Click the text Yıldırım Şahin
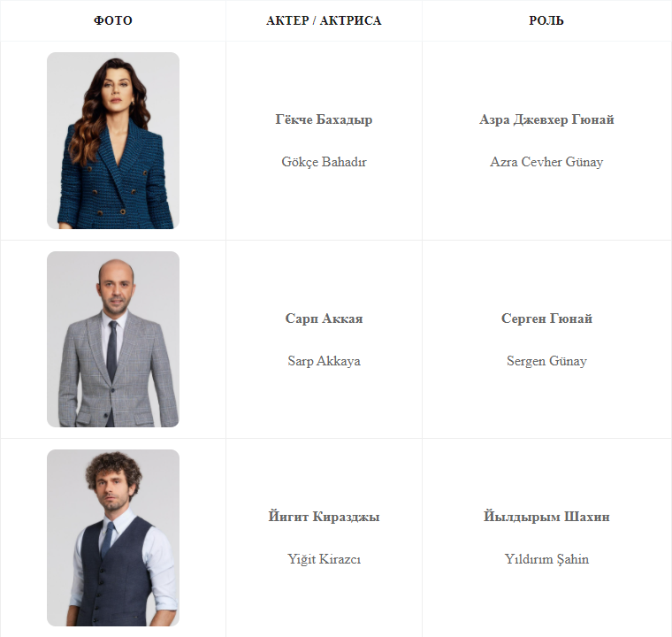 [x=546, y=559]
